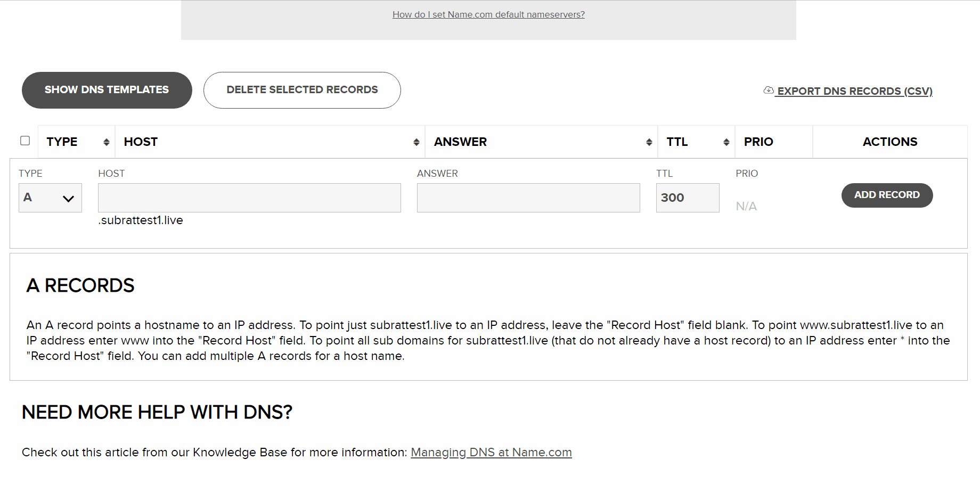Click the TTL column sort arrows icon
This screenshot has width=980, height=484.
(x=726, y=142)
